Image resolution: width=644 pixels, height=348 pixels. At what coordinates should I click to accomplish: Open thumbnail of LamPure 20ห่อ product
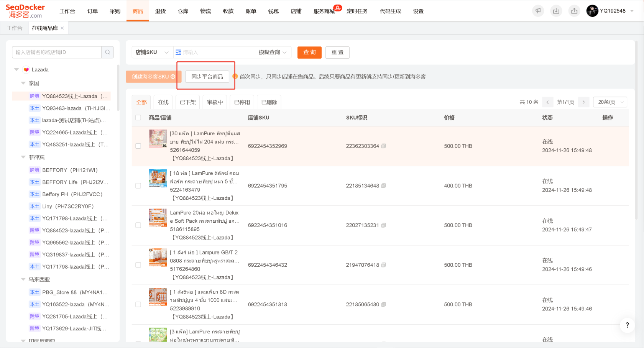(x=158, y=218)
